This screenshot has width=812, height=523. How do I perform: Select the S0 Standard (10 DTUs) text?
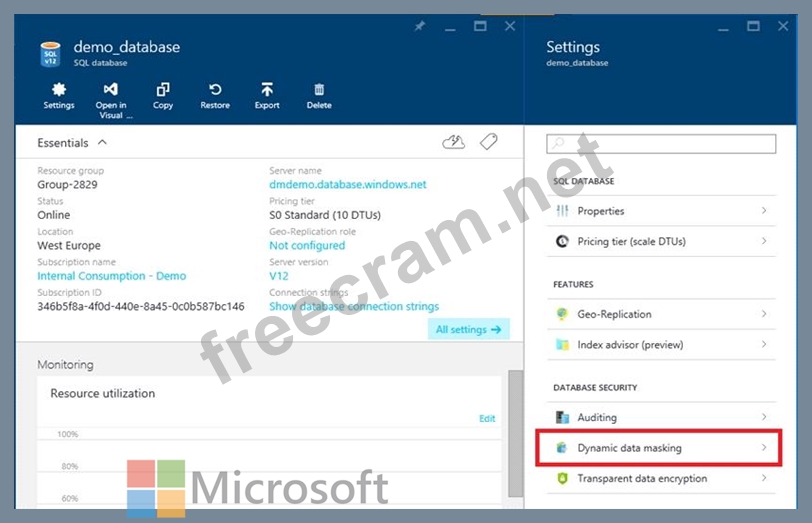pos(325,215)
